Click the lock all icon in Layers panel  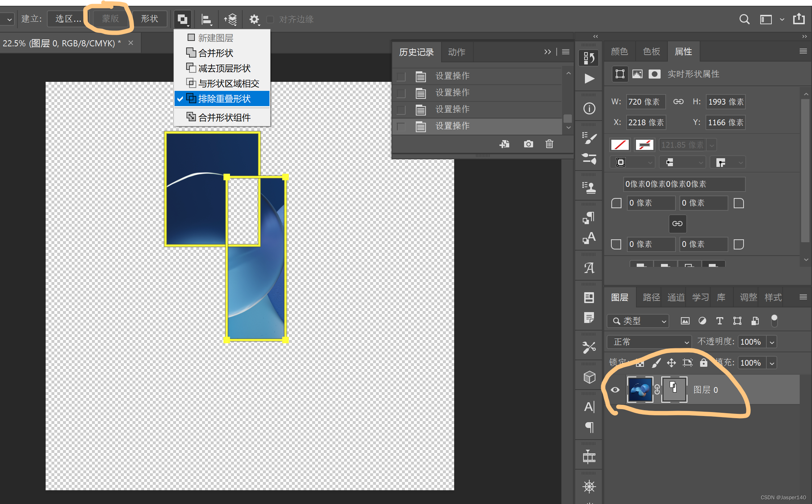[703, 363]
